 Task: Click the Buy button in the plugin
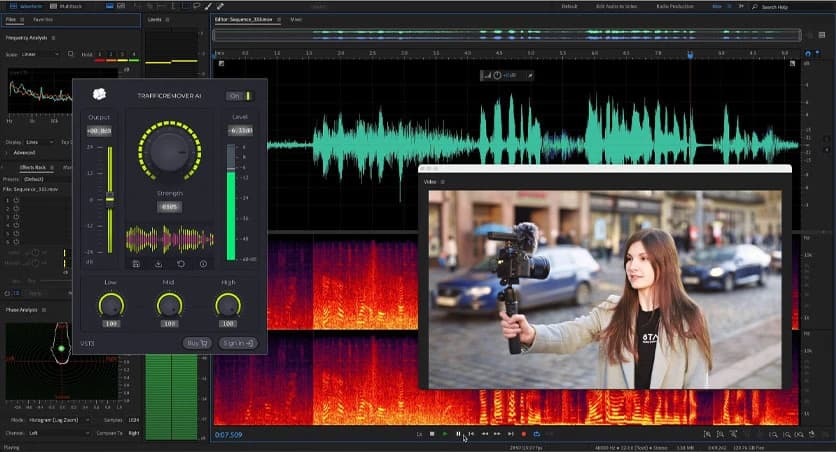pyautogui.click(x=196, y=343)
